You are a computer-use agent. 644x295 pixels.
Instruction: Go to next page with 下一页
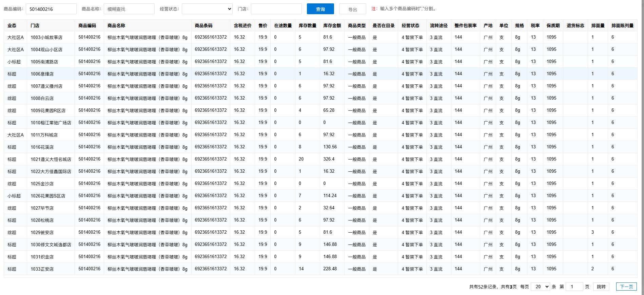626,287
